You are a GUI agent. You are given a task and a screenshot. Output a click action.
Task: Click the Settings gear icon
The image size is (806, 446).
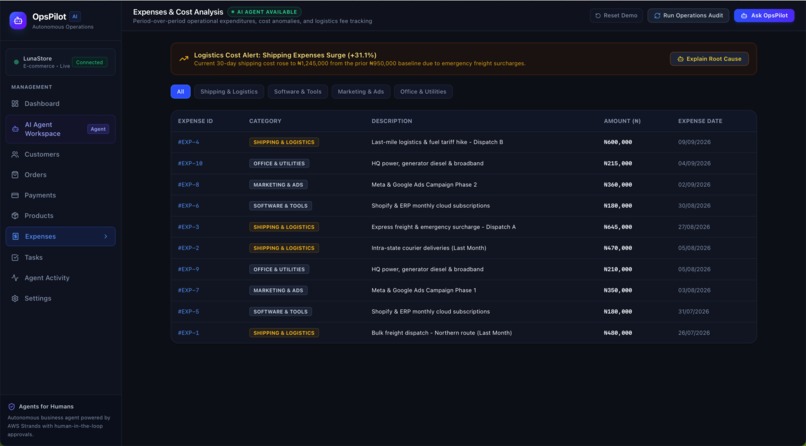pos(15,299)
